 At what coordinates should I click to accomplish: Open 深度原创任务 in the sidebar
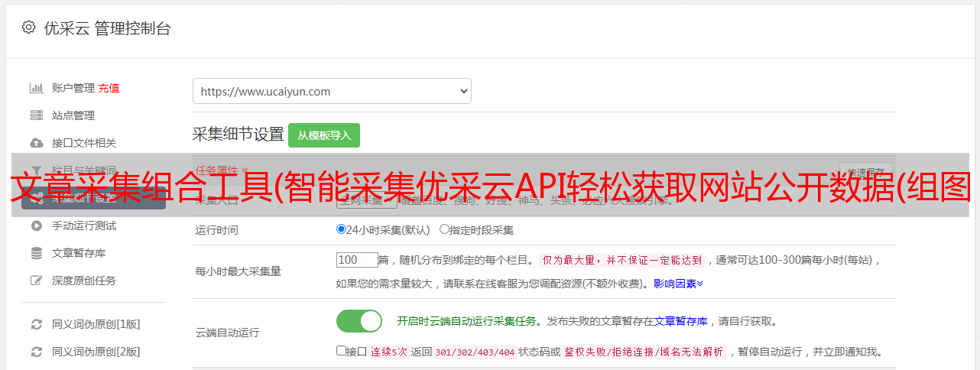(84, 281)
